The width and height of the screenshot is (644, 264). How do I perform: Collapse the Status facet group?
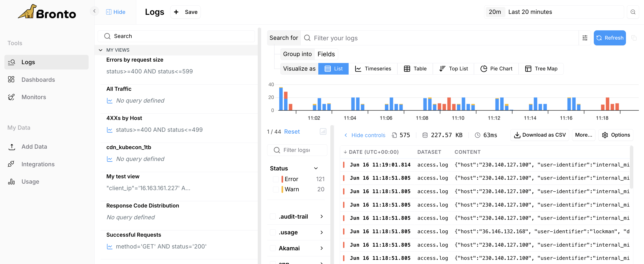316,168
